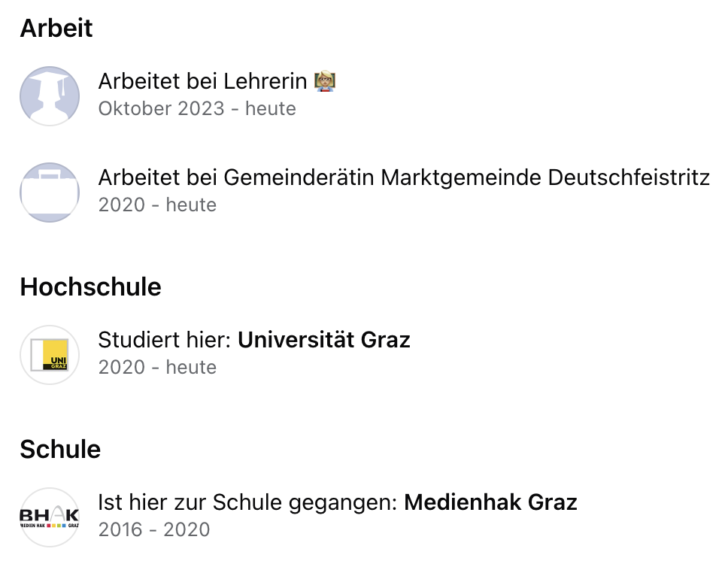Select the word Deutschfeistritz

pos(629,177)
